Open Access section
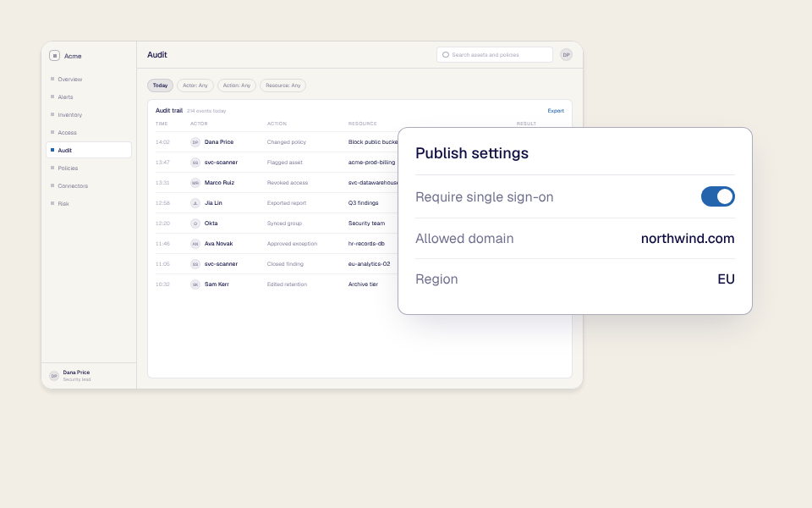Image resolution: width=812 pixels, height=508 pixels. tap(89, 132)
